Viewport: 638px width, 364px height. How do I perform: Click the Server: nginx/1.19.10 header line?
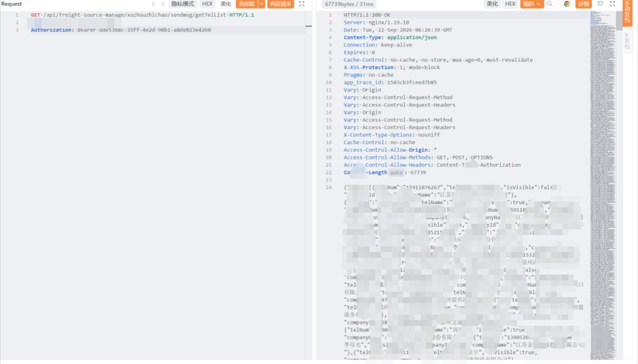coord(376,22)
